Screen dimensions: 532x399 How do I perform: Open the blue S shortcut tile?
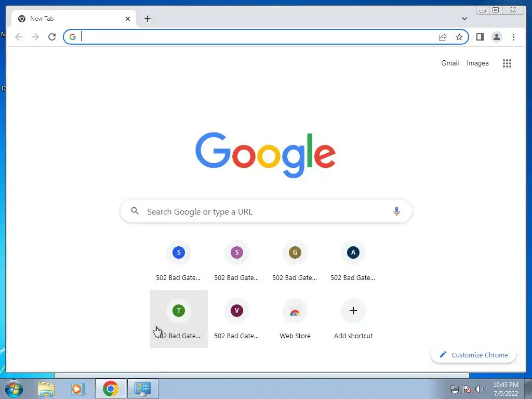tap(179, 261)
